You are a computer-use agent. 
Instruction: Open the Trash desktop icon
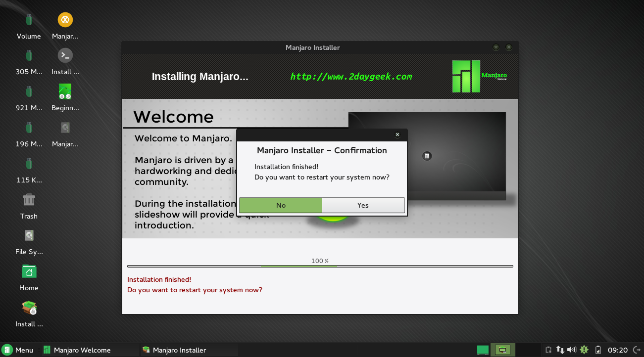pyautogui.click(x=29, y=200)
